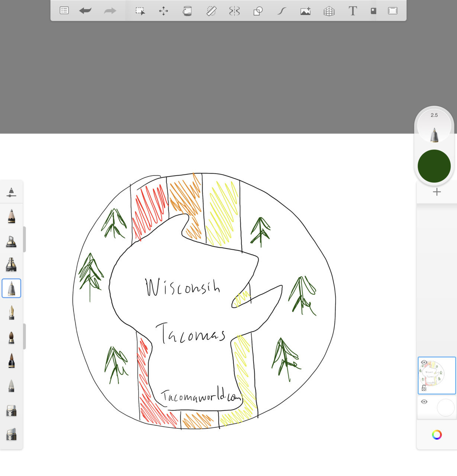Image resolution: width=457 pixels, height=476 pixels.
Task: Import an image with the picture icon
Action: click(x=305, y=11)
